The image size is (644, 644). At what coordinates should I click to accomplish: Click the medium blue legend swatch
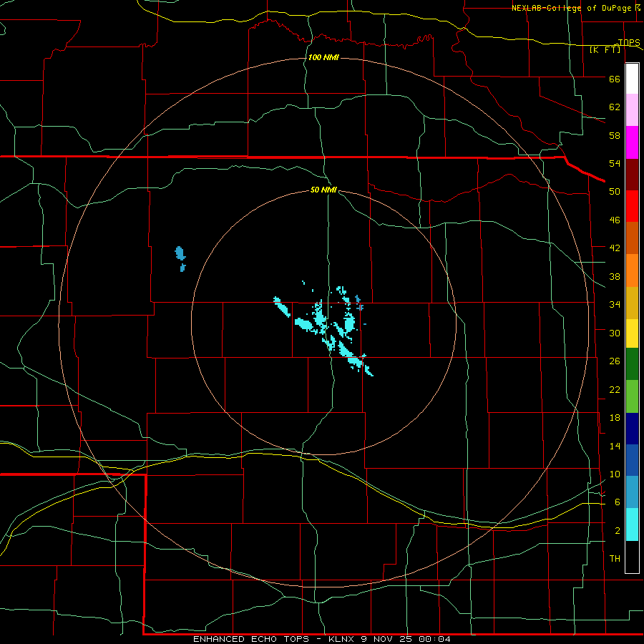[x=632, y=460]
